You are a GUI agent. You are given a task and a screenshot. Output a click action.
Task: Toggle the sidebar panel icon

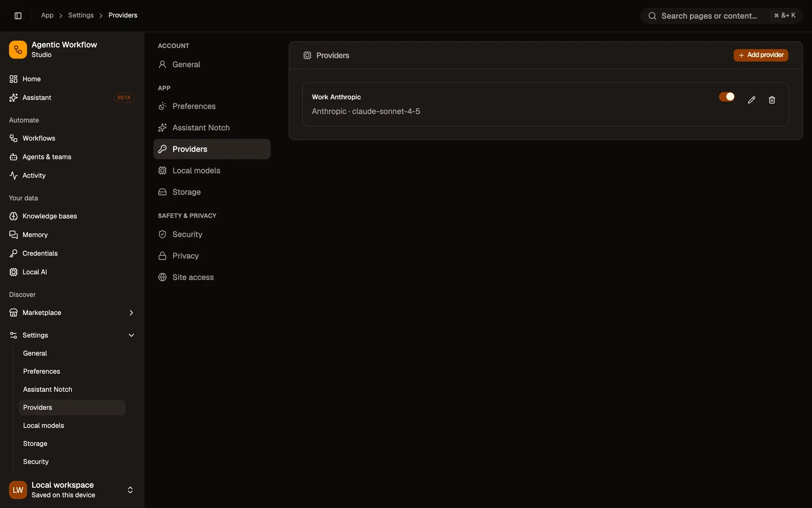[x=18, y=15]
